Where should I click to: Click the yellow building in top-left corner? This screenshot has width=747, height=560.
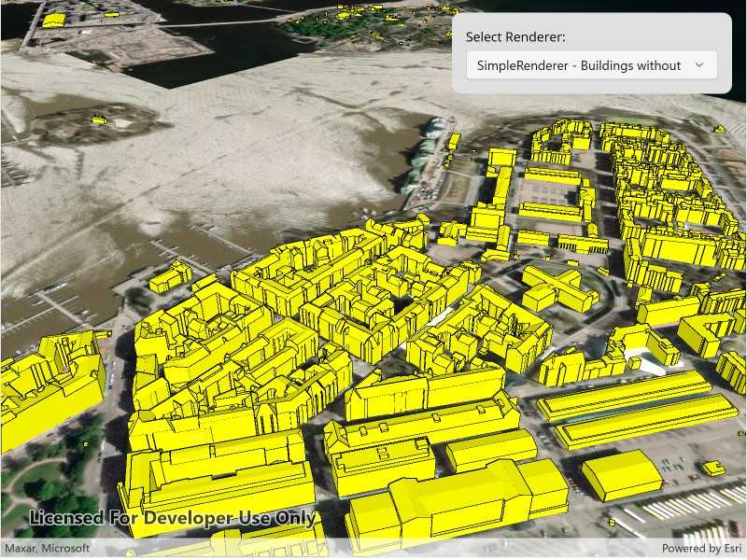[54, 19]
